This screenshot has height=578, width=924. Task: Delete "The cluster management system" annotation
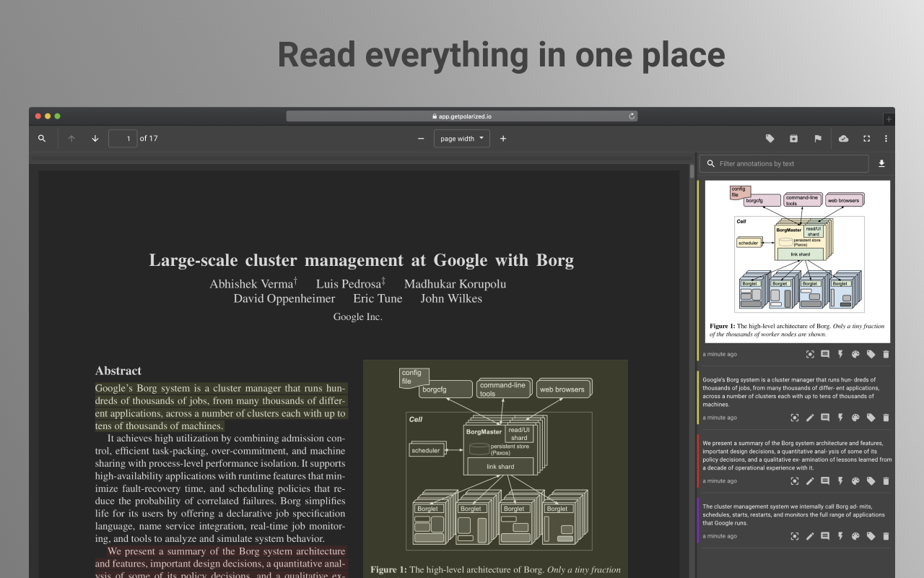(x=886, y=536)
